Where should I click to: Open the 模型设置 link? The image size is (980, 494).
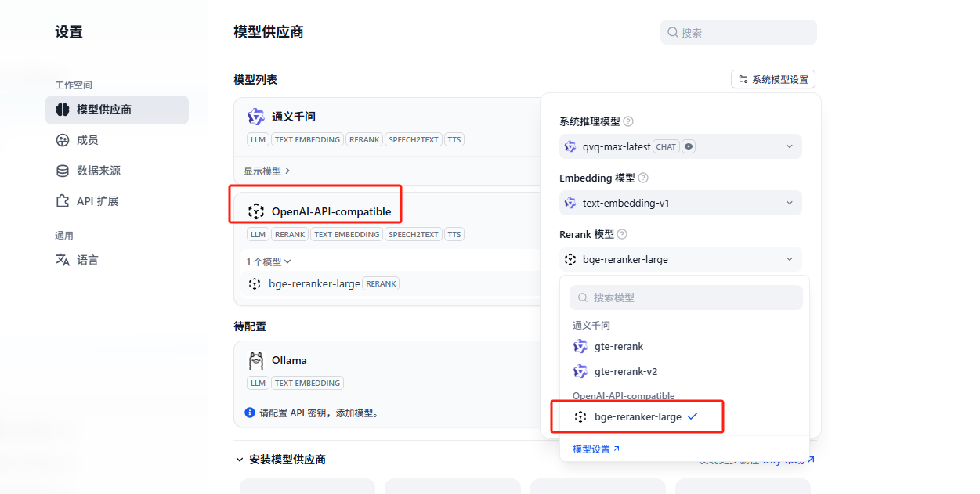[596, 449]
